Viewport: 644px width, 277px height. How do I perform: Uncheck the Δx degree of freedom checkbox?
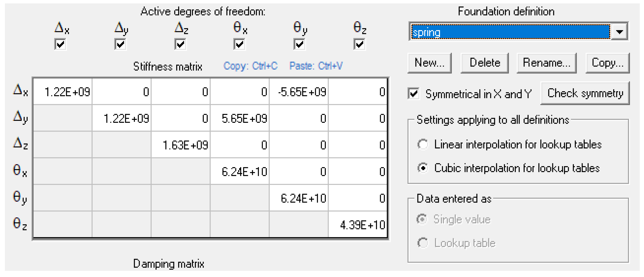pos(60,45)
